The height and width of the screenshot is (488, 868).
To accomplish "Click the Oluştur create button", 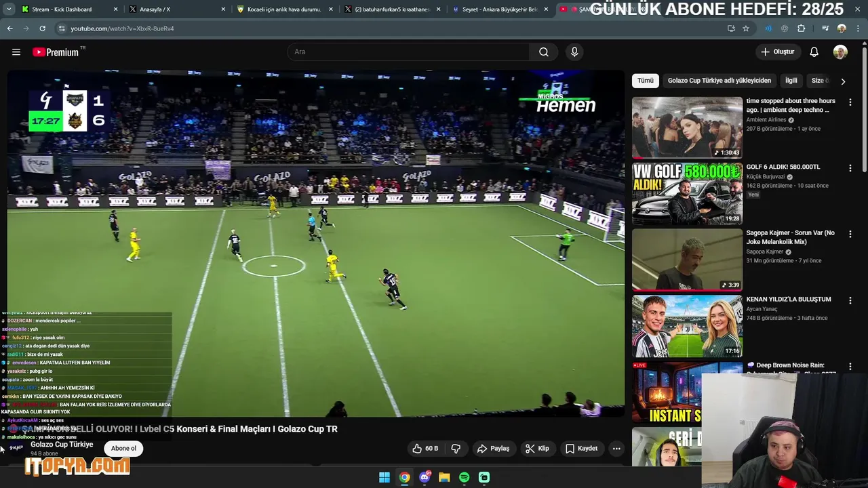I will pyautogui.click(x=778, y=52).
